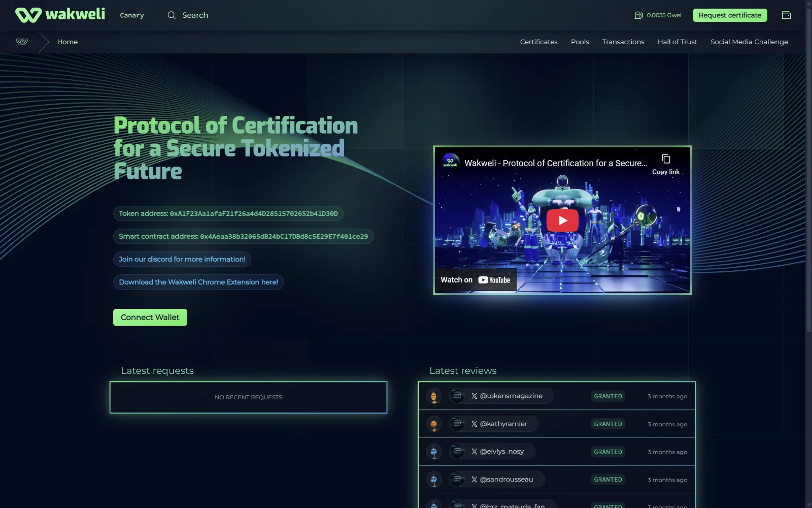Open Social Media Challenge page
This screenshot has height=508, width=812.
(749, 42)
